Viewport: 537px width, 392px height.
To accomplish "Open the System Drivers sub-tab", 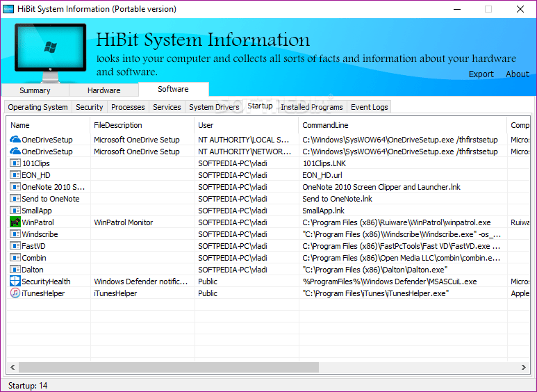I will coord(214,107).
